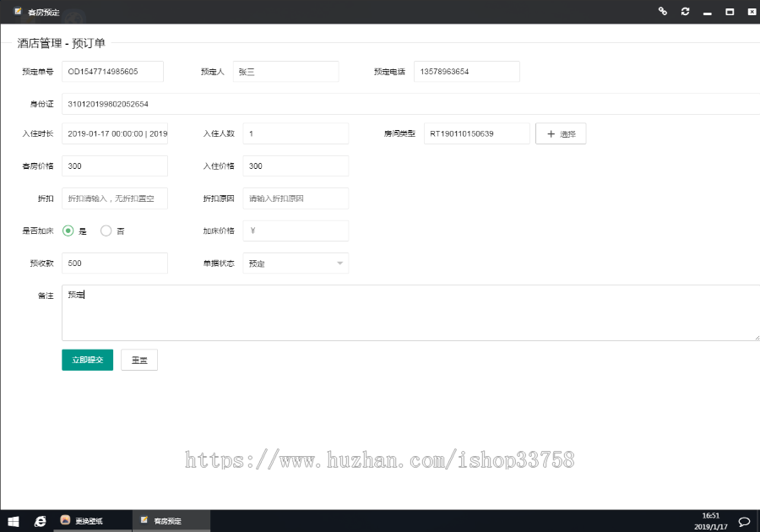760x532 pixels.
Task: Switch to the 客房预定 taskbar window
Action: coord(171,521)
